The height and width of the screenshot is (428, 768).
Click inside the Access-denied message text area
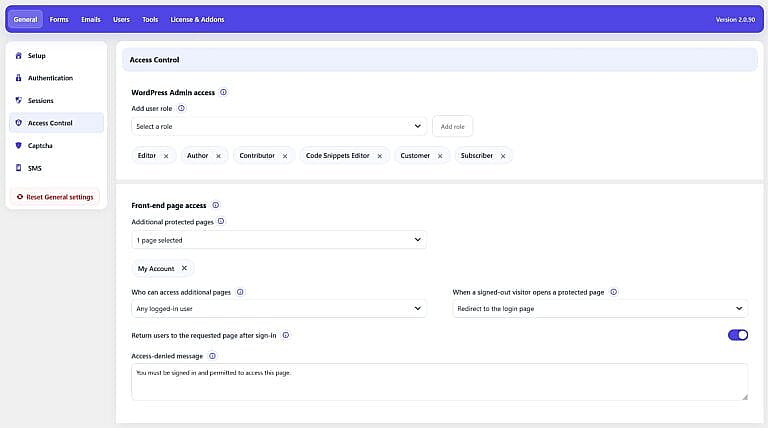point(439,382)
